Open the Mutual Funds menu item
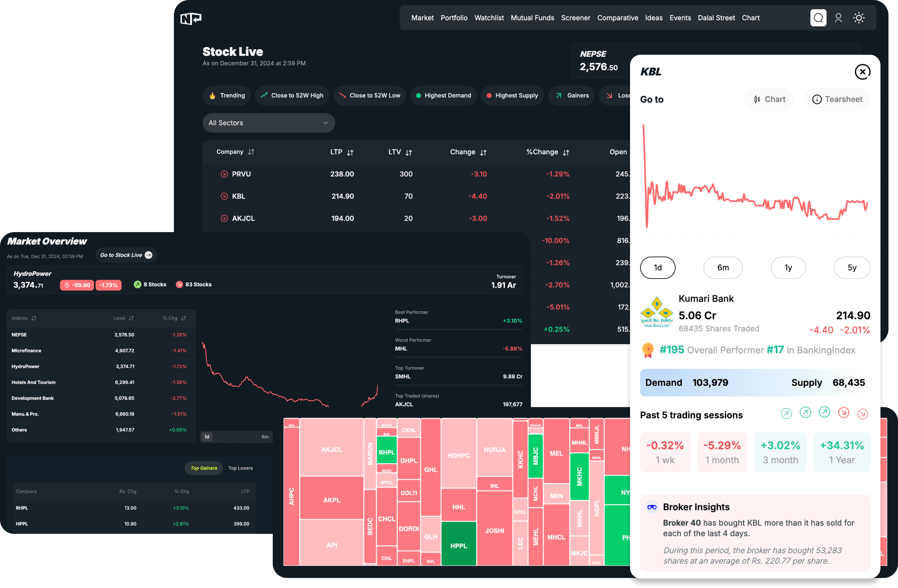Viewport: 898px width, 588px height. tap(532, 18)
